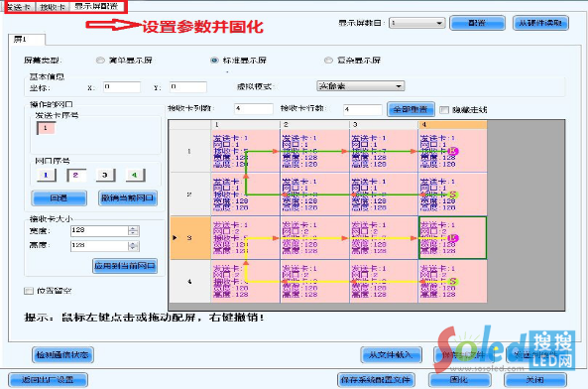Select sending card number 1 box
The height and width of the screenshot is (389, 588).
click(46, 128)
